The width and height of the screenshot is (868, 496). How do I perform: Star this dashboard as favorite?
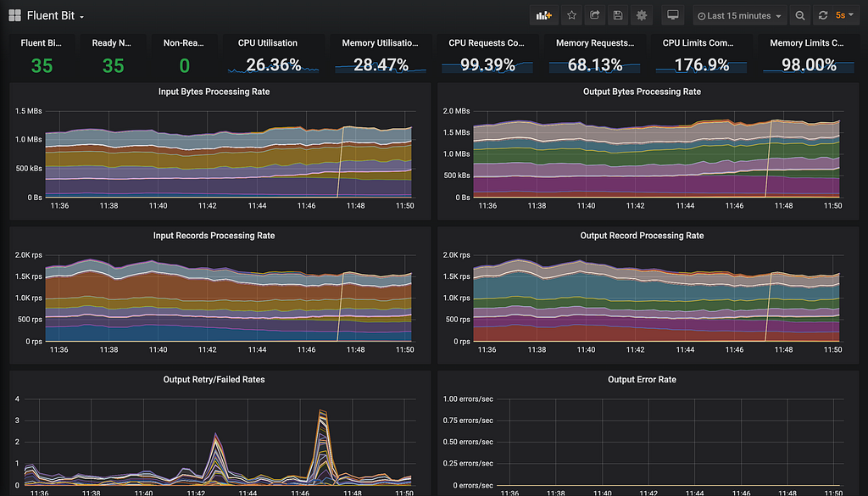tap(572, 15)
